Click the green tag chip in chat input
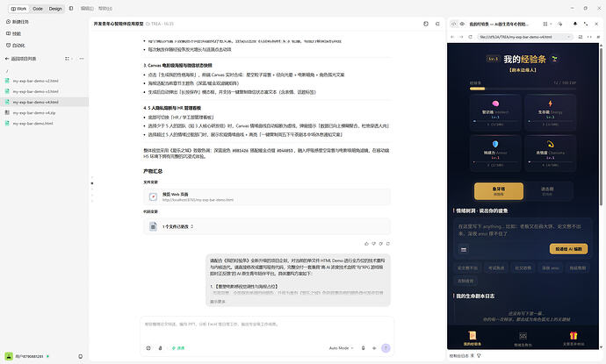 tap(177, 348)
